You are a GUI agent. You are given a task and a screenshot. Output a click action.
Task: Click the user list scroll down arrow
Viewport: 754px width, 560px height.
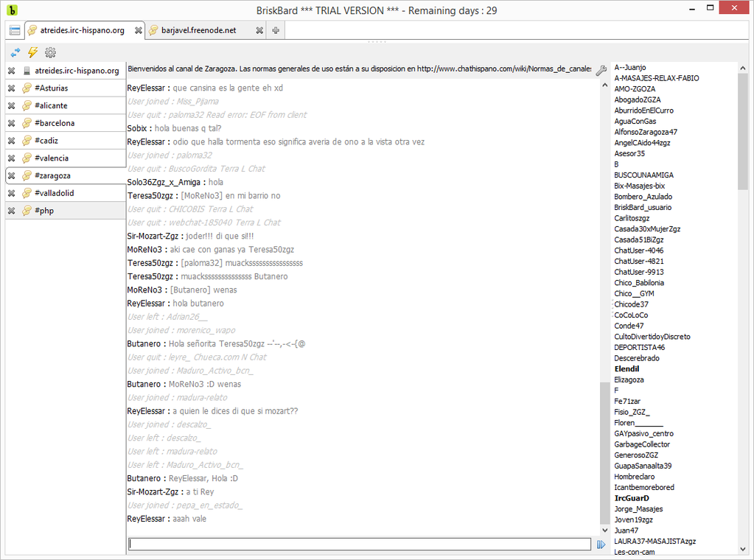pos(743,549)
